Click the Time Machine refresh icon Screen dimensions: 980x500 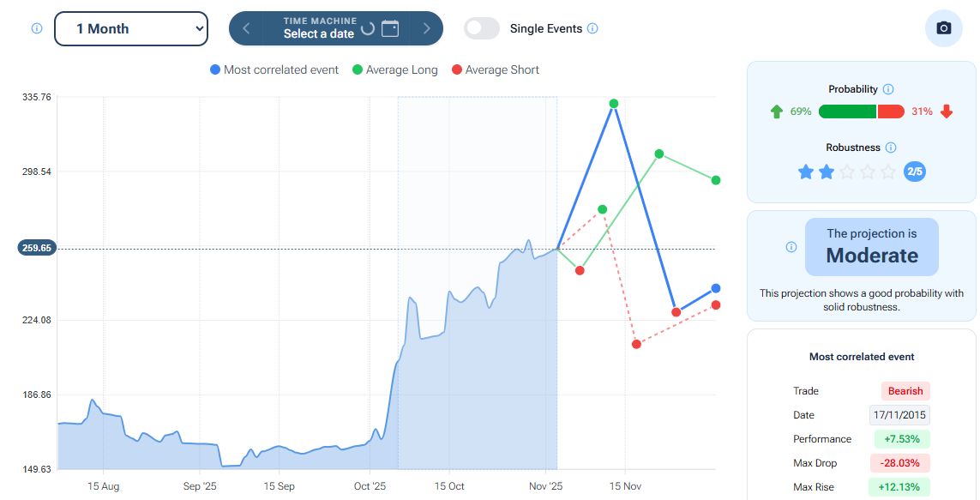368,28
